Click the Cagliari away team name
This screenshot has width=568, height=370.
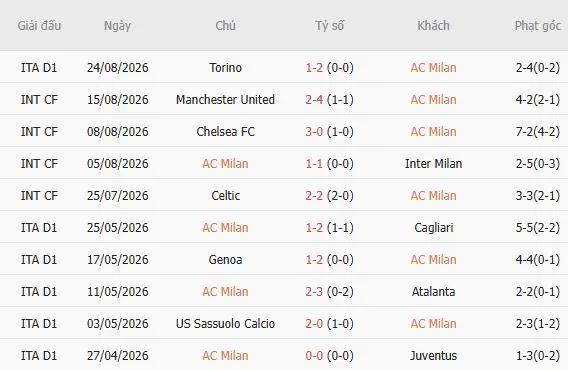pyautogui.click(x=433, y=228)
